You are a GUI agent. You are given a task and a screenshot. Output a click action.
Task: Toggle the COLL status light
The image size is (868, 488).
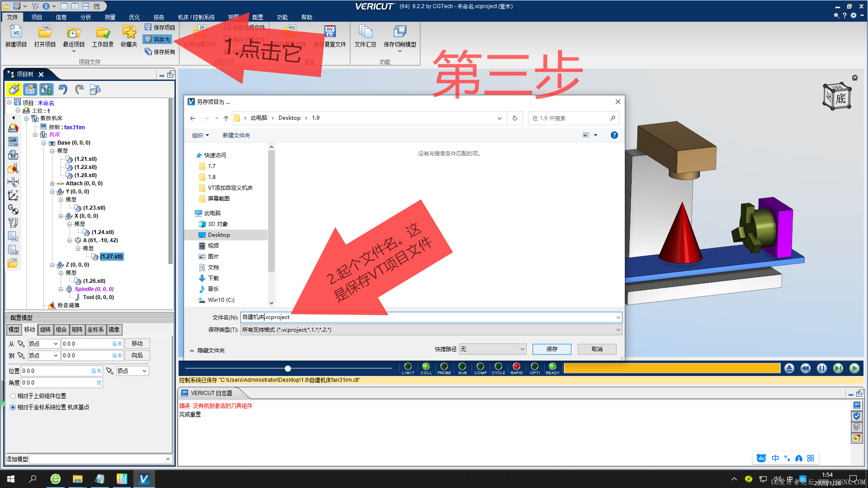426,366
